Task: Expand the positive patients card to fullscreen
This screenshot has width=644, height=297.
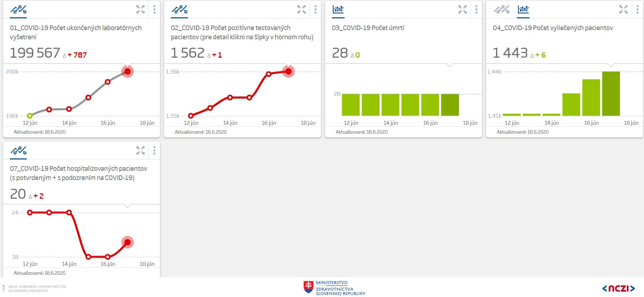Action: 302,10
